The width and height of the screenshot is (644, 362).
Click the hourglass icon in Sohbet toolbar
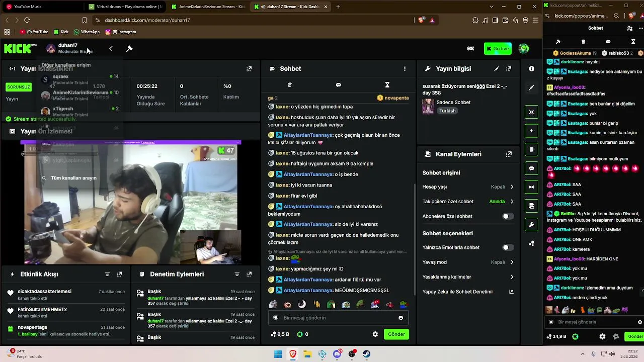[x=387, y=85]
